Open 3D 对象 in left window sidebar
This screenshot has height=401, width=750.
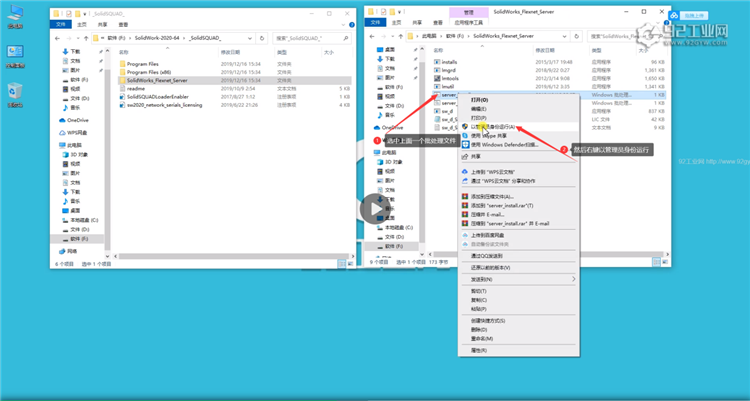78,155
